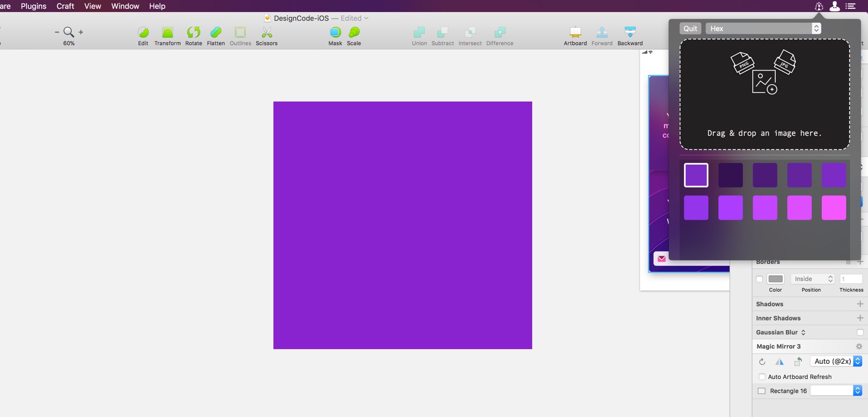Click the 60% zoom value

pos(69,43)
